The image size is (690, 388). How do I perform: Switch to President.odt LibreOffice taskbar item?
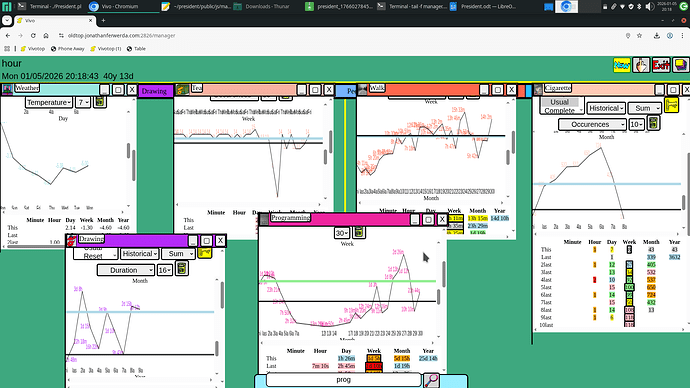click(x=482, y=7)
